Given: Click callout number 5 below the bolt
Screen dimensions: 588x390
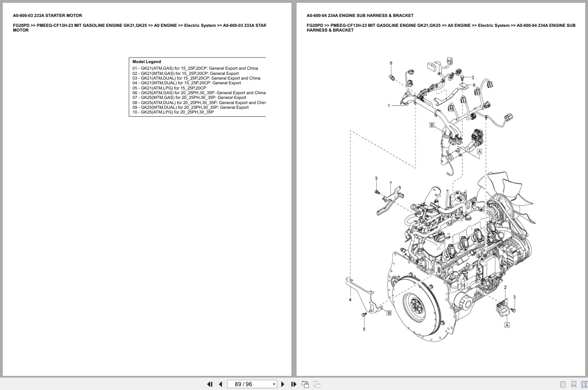Looking at the screenshot, I should click(364, 329).
